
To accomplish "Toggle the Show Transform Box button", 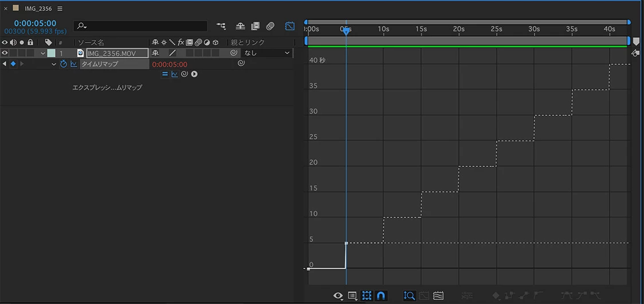I will tap(367, 295).
